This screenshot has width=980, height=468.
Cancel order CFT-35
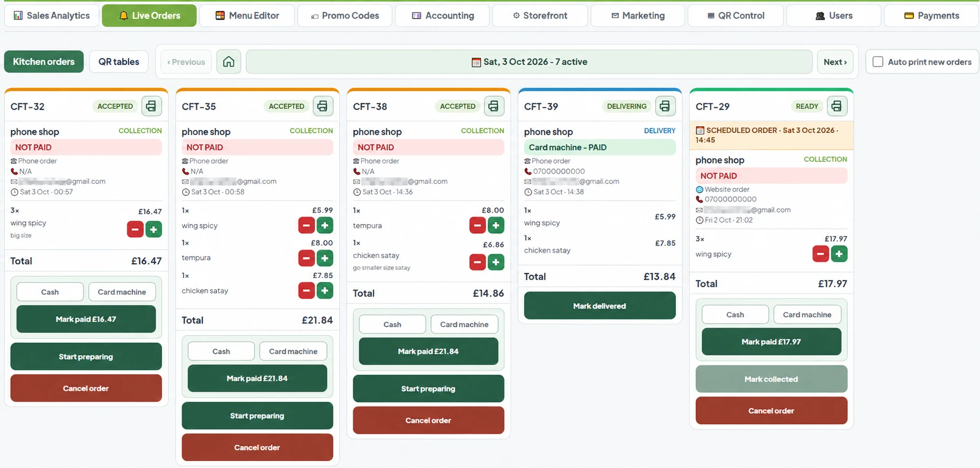tap(257, 447)
